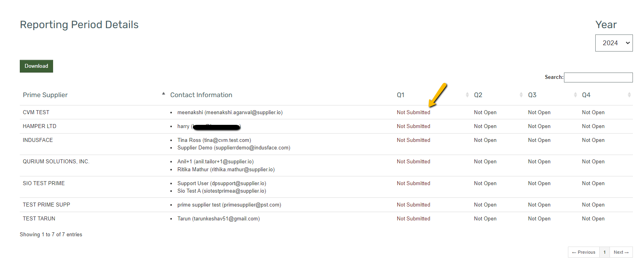
Task: Go to Next page
Action: 621,252
